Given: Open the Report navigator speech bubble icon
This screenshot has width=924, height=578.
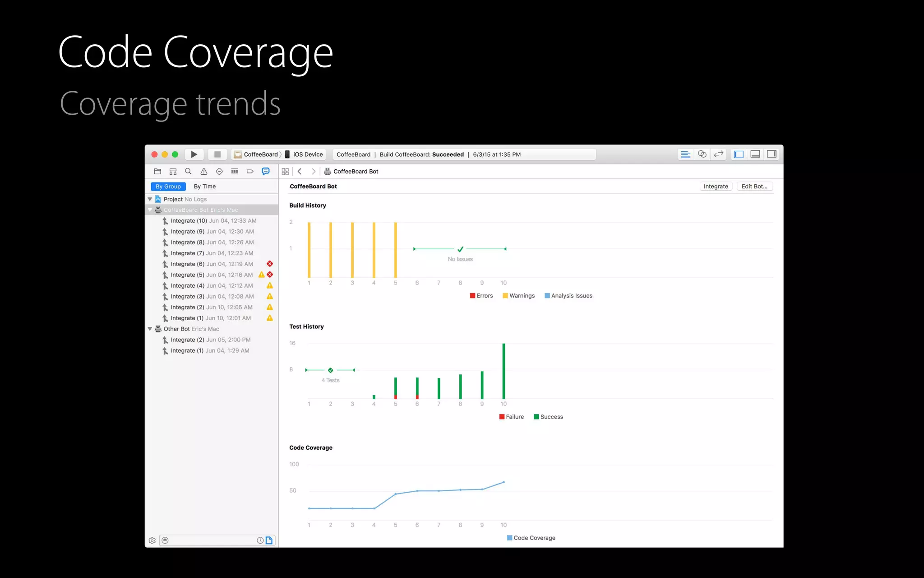Looking at the screenshot, I should (266, 172).
